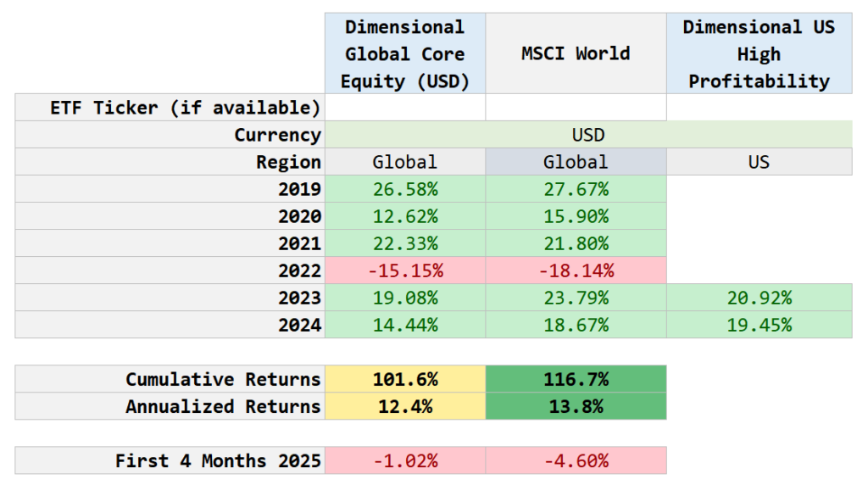Click the Dimensional US High Profitability header
The image size is (868, 496).
click(759, 53)
